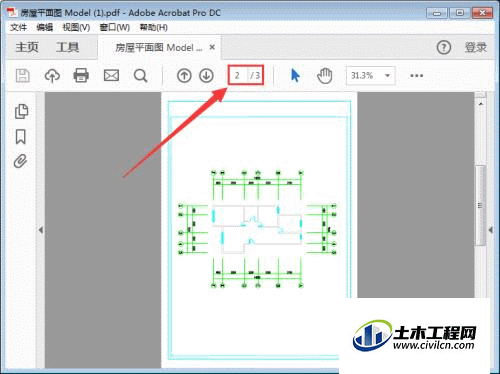Click the vertical scrollbar thumb
This screenshot has width=500, height=374.
click(x=480, y=205)
